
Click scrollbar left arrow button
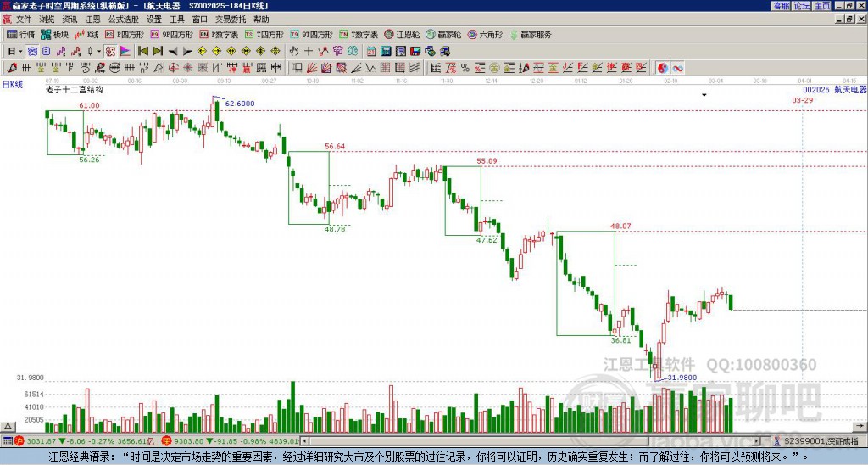pos(304,441)
